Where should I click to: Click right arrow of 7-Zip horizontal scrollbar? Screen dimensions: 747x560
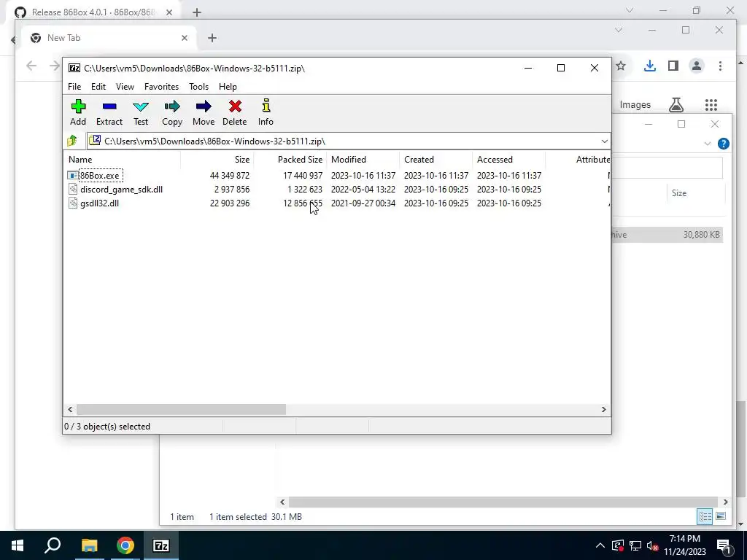coord(603,409)
